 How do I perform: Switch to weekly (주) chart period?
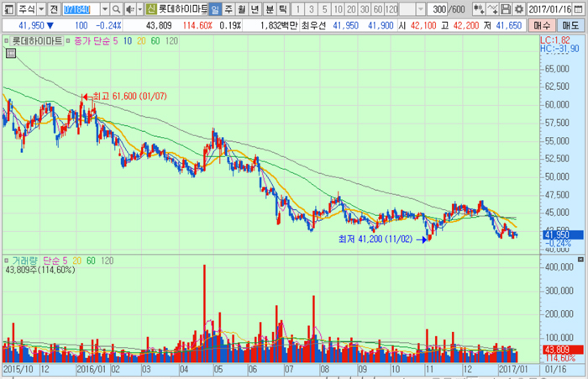pos(229,9)
